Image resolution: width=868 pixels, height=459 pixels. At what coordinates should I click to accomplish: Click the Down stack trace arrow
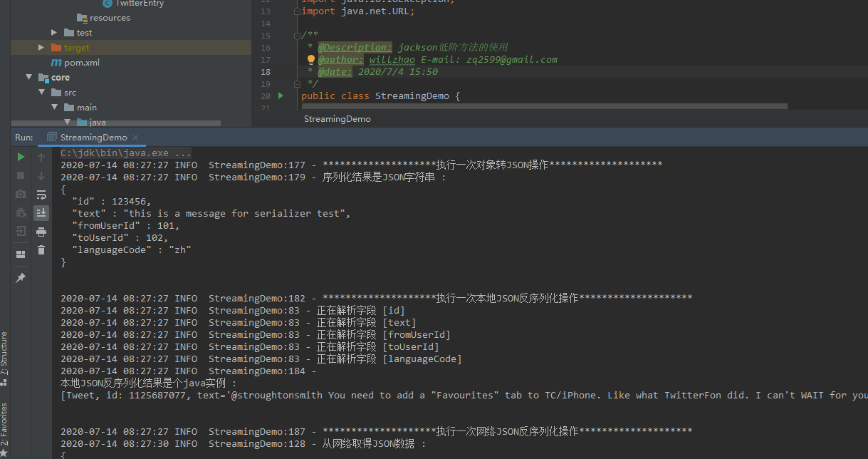[x=41, y=176]
